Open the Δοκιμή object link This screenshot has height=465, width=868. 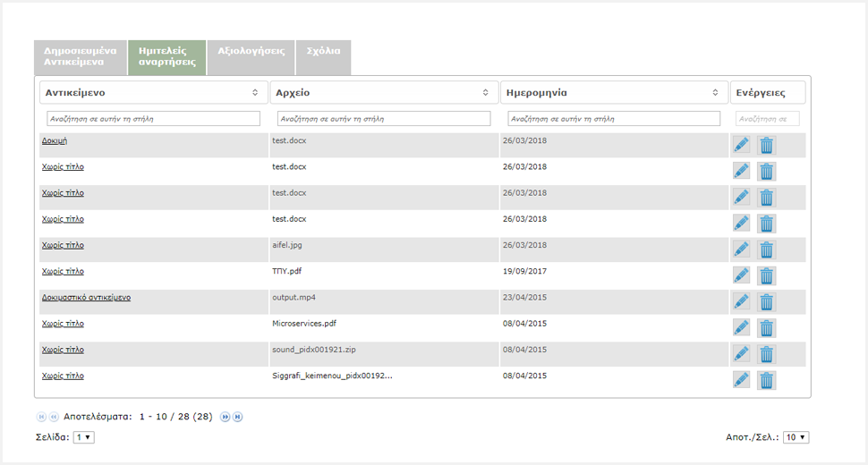(55, 141)
